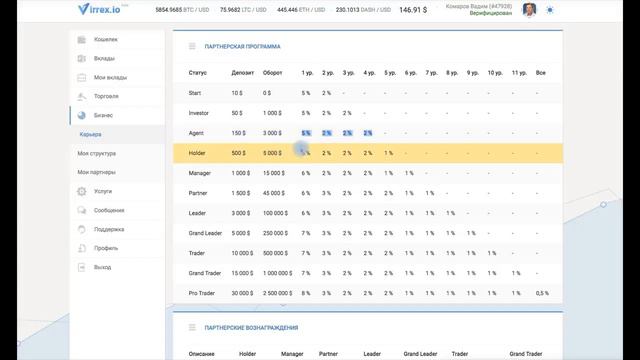Click the Start status row name
Viewport: 640px width, 360px height.
[x=195, y=93]
